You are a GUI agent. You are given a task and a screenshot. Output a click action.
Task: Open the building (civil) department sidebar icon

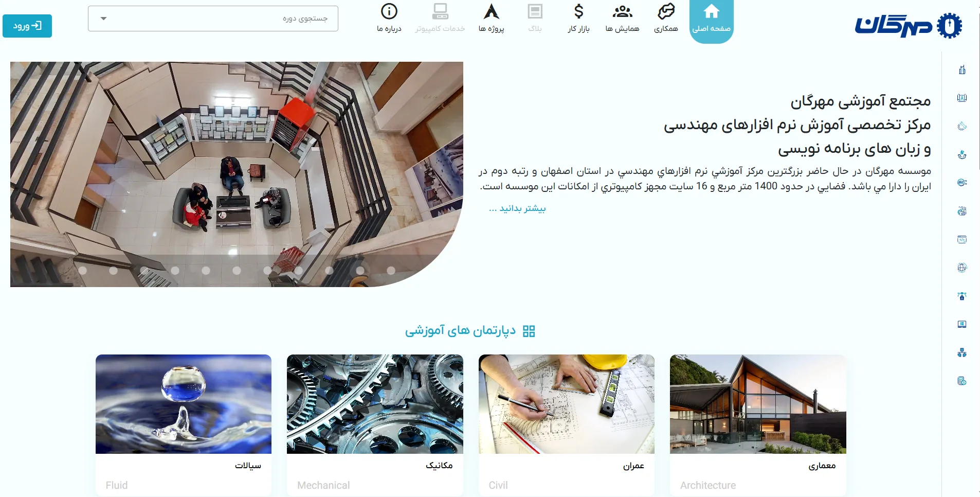coord(962,69)
